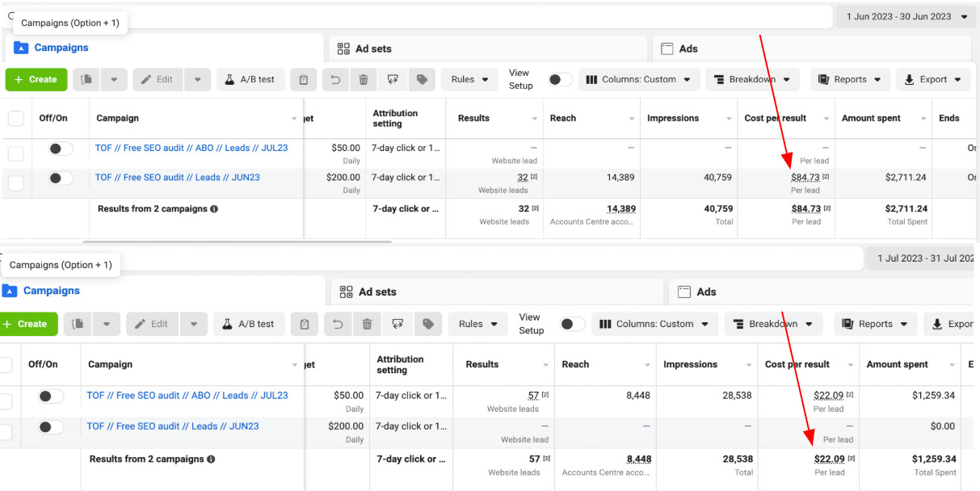Click the tag icon in the July 2023 toolbar
Image resolution: width=980 pixels, height=491 pixels.
pyautogui.click(x=428, y=324)
